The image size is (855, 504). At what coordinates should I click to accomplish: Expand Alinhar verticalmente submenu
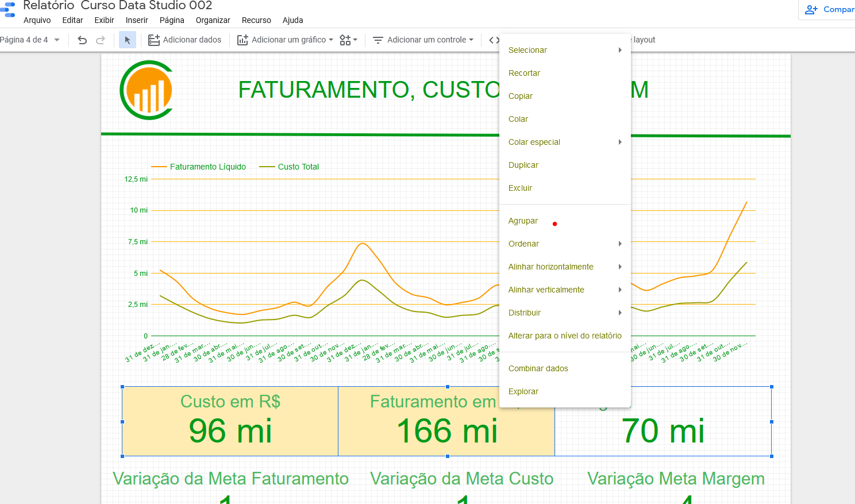pyautogui.click(x=565, y=290)
